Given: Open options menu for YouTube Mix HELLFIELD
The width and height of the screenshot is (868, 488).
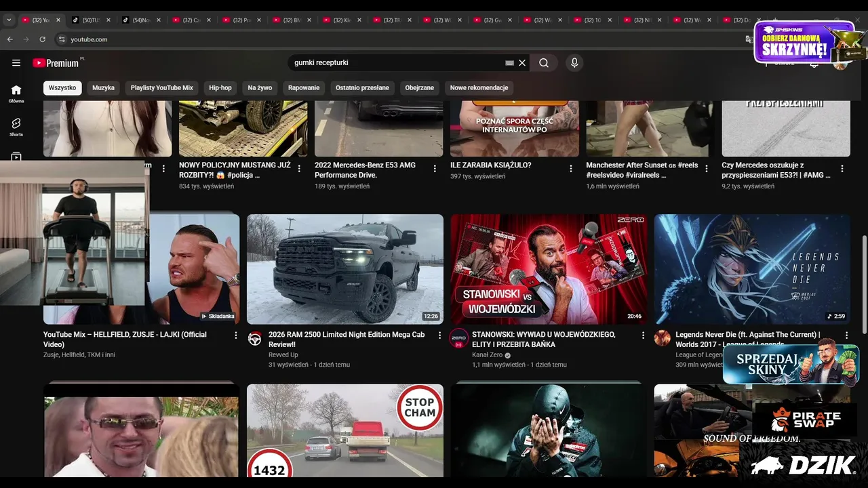Looking at the screenshot, I should 236,335.
